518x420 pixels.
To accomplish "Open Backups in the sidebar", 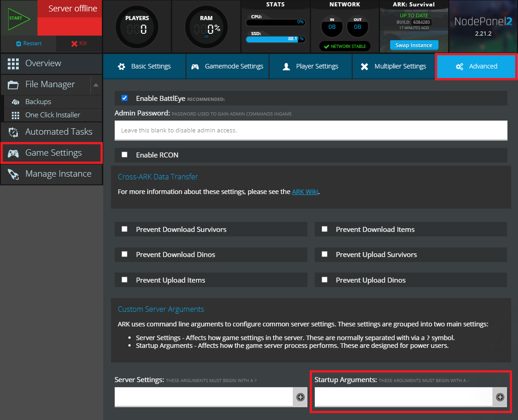I will [x=53, y=102].
